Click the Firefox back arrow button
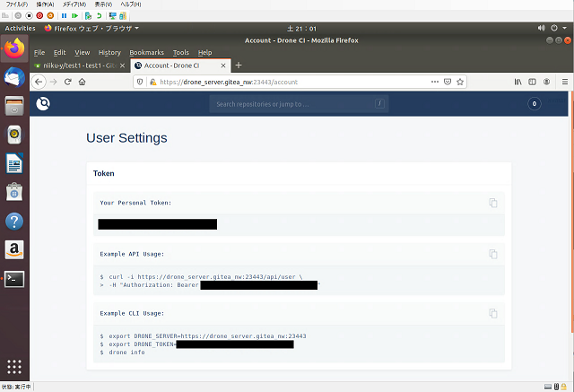 click(39, 82)
